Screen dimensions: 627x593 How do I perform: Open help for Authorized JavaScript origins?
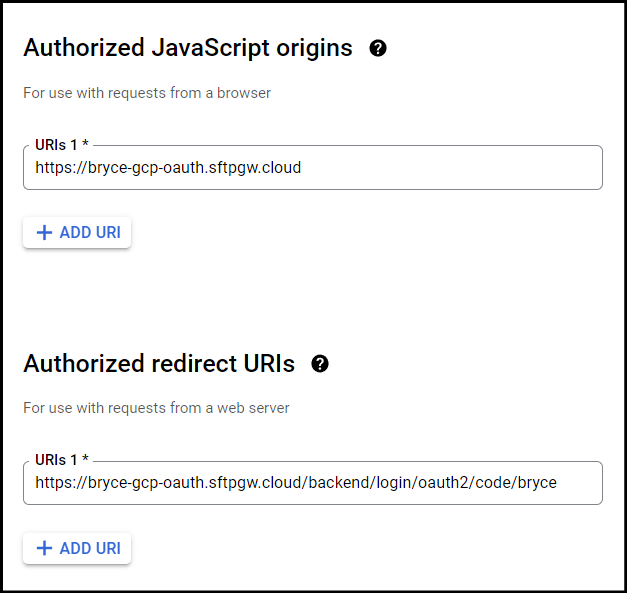[378, 48]
